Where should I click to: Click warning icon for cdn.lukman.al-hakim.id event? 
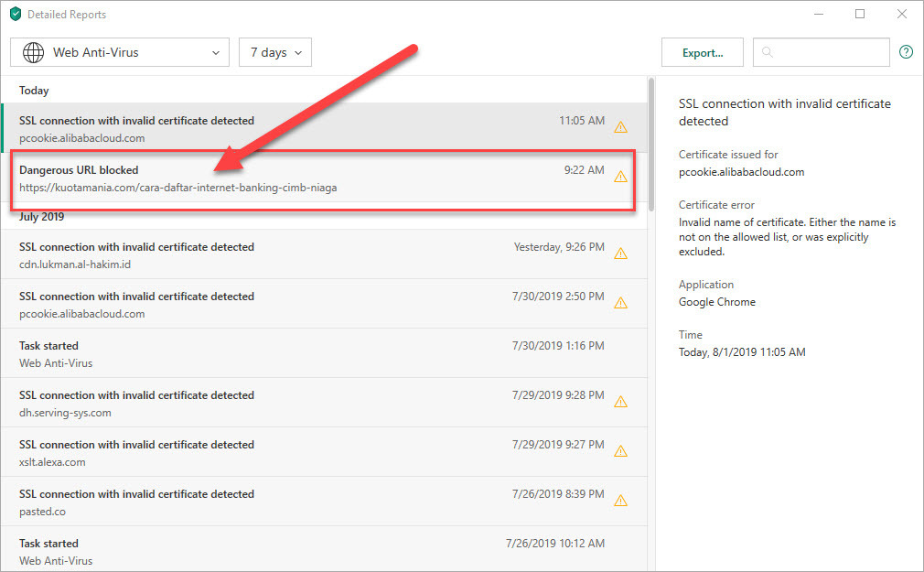point(620,254)
